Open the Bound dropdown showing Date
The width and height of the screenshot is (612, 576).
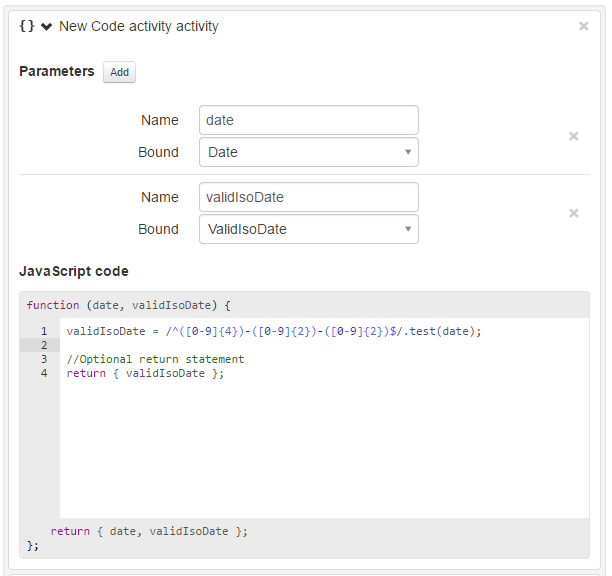pyautogui.click(x=308, y=152)
